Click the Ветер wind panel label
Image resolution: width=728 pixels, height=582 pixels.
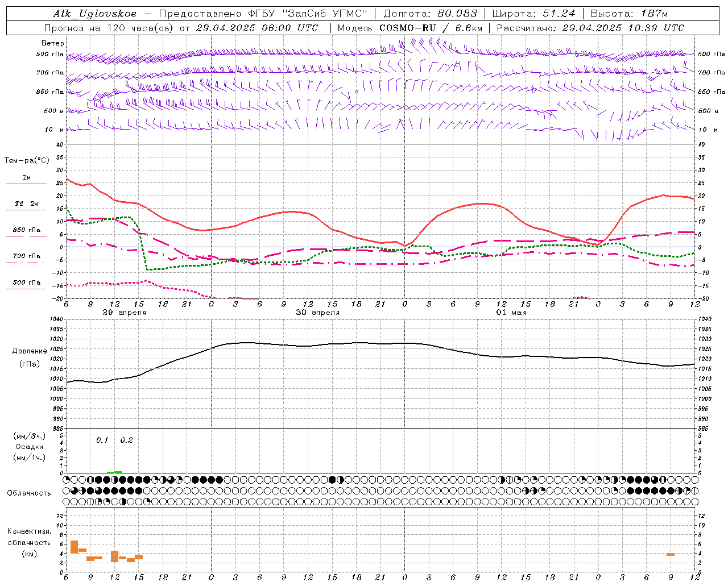53,43
